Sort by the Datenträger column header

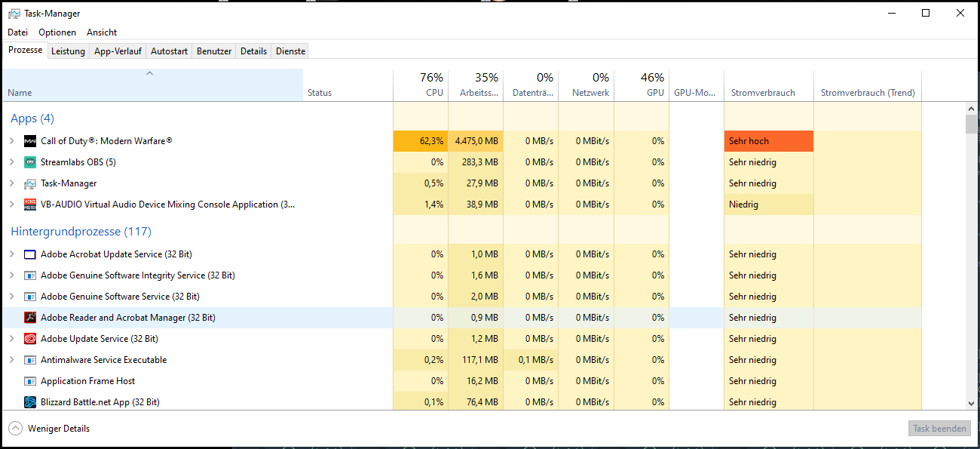point(531,85)
